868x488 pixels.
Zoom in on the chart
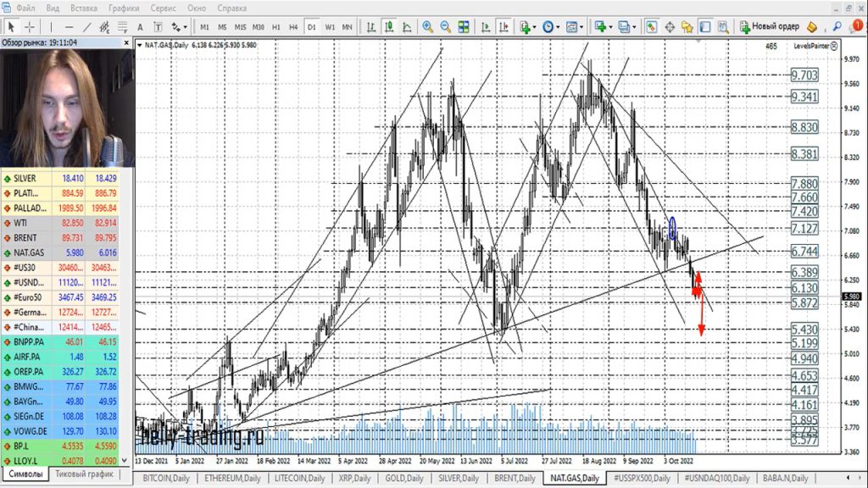click(427, 27)
